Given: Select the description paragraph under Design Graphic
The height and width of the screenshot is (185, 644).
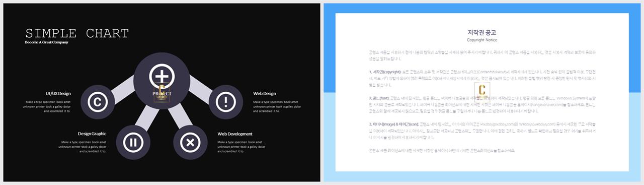Looking at the screenshot, I should pos(83,147).
